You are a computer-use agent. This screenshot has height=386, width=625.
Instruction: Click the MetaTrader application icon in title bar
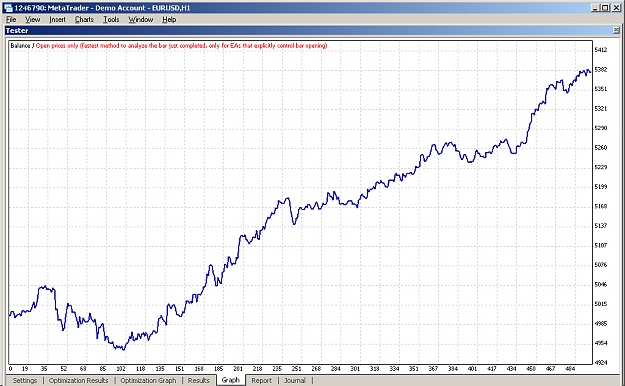(x=8, y=8)
